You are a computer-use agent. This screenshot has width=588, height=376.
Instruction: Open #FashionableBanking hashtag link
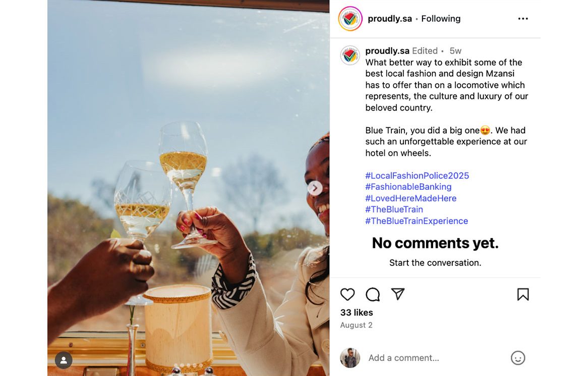tap(408, 187)
